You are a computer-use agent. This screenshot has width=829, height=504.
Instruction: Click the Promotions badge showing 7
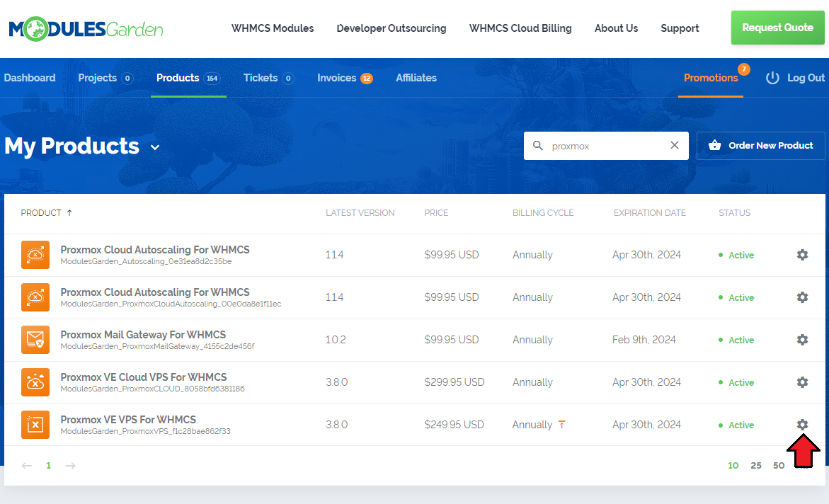click(x=744, y=69)
